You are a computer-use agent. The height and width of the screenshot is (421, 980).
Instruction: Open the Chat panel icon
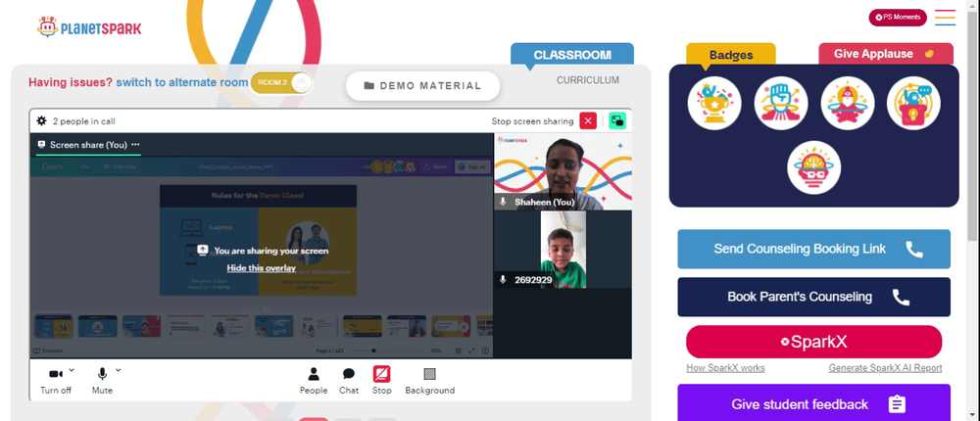click(349, 374)
